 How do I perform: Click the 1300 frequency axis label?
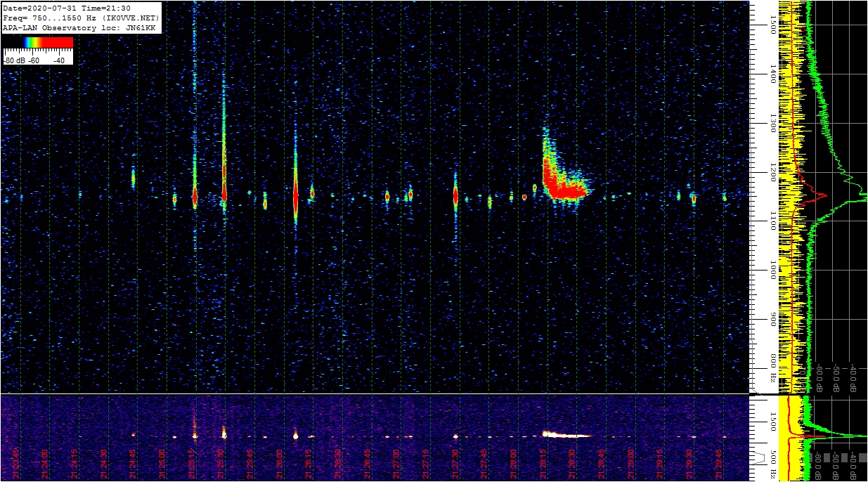[774, 124]
